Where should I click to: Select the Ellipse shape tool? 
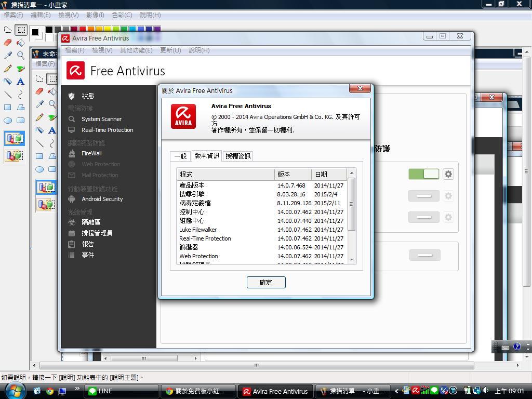point(8,120)
